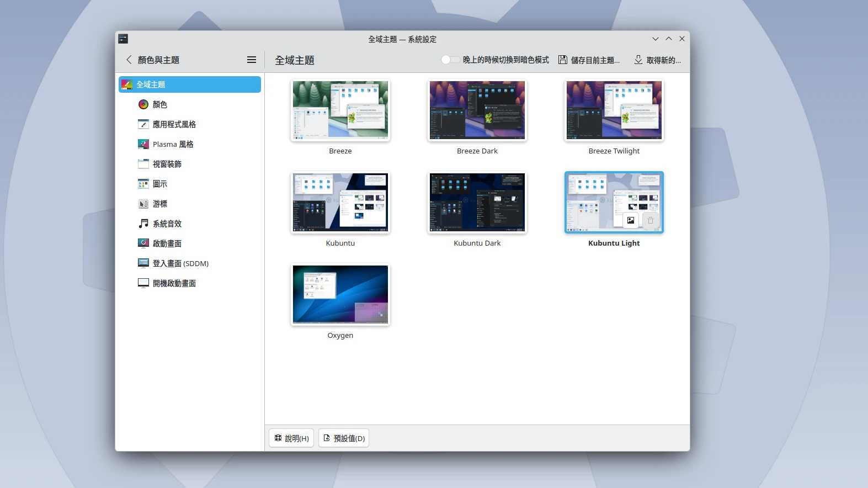Image resolution: width=868 pixels, height=488 pixels.
Task: Open Plasma 風格 style page icon
Action: (x=143, y=144)
